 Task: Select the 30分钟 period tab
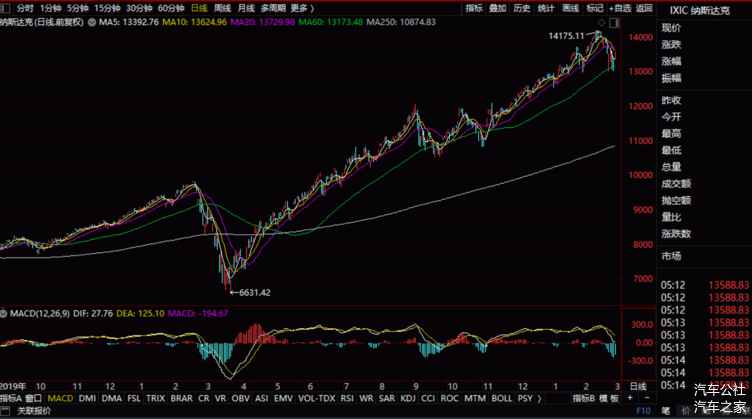point(139,8)
